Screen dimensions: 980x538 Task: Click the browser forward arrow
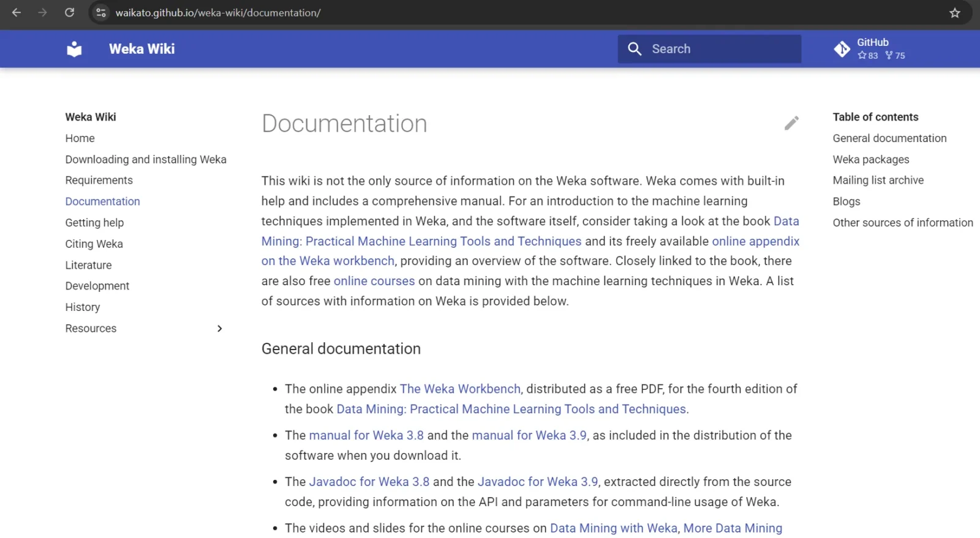pyautogui.click(x=42, y=12)
